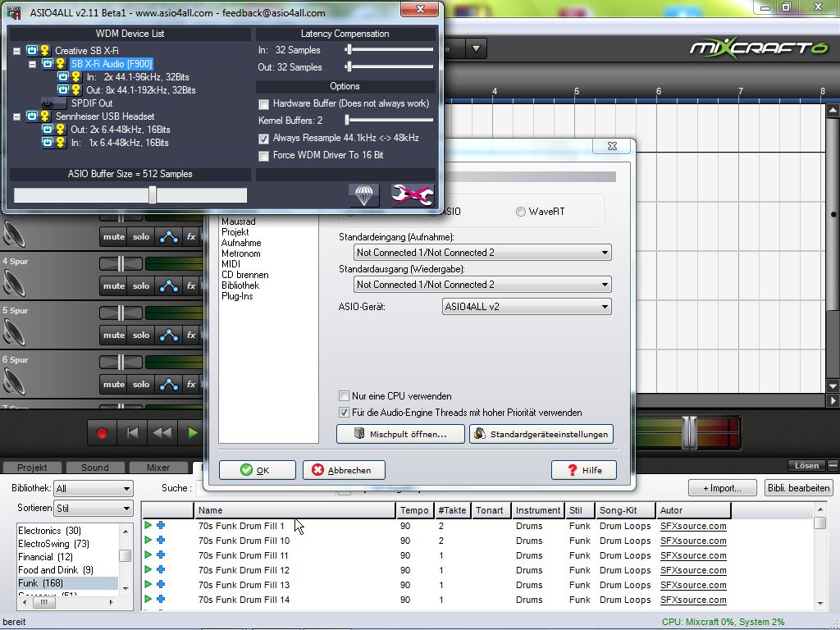Uncheck Audio-Engine Threads hoher Priorität option

(344, 413)
